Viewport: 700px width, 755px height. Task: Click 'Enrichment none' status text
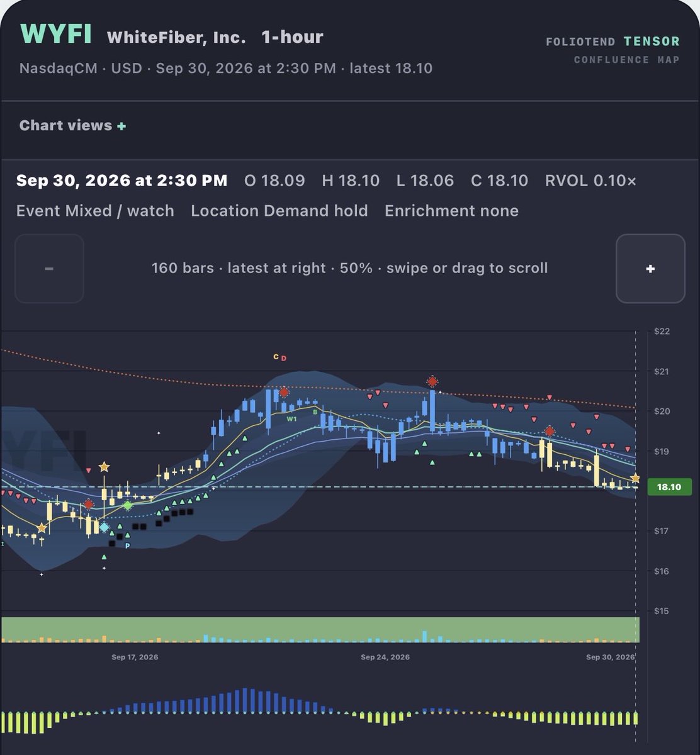pyautogui.click(x=452, y=211)
